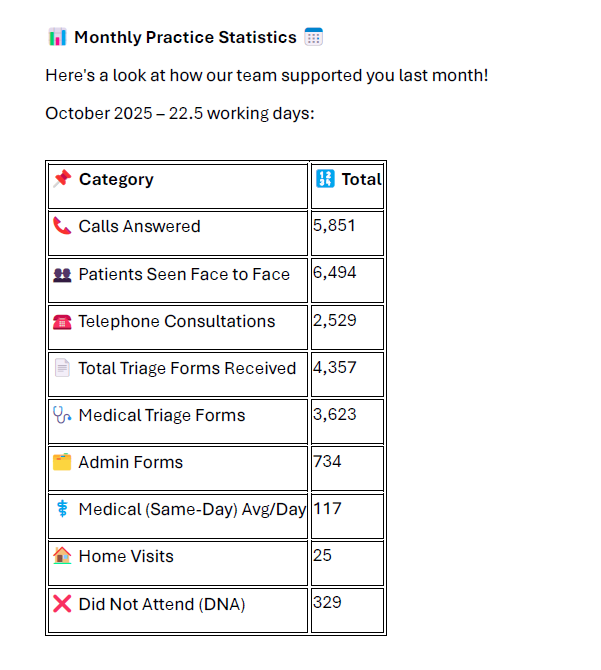Click the numbers icon beside Total

point(325,179)
